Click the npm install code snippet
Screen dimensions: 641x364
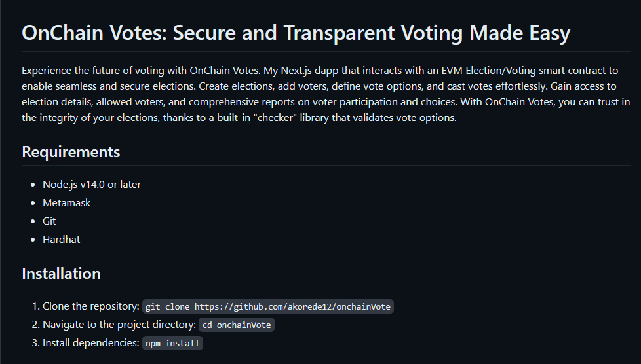pos(172,343)
